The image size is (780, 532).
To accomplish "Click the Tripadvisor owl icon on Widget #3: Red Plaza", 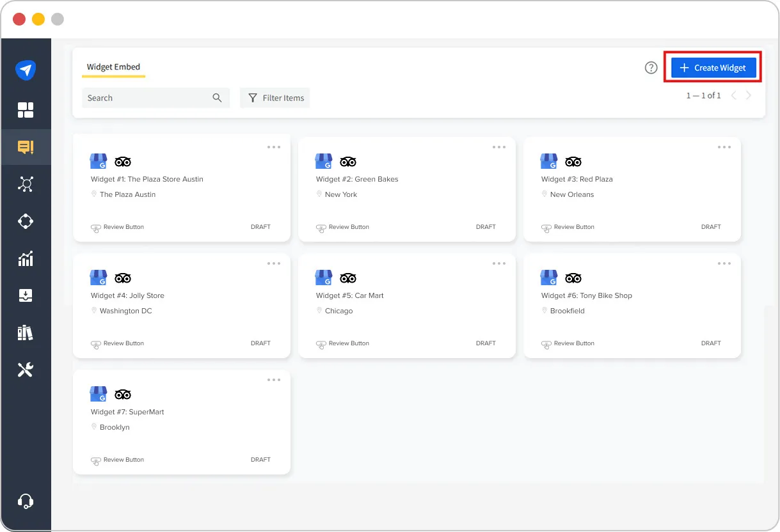I will [573, 161].
